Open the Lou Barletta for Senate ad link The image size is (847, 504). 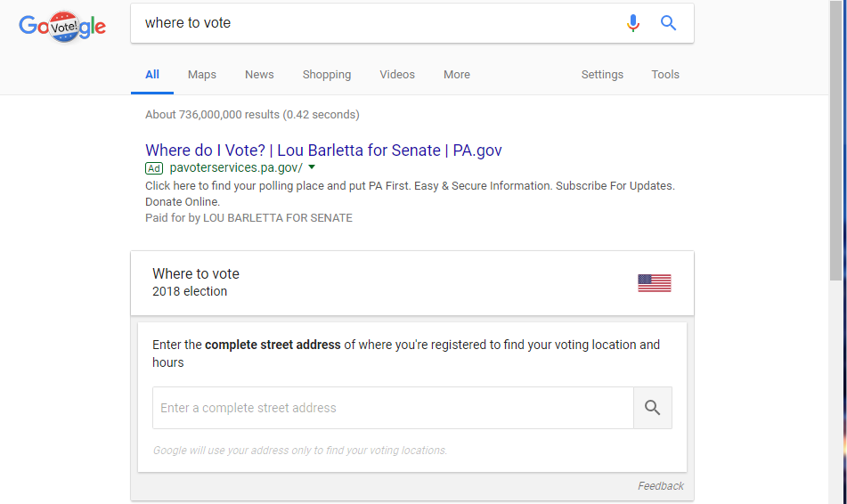click(323, 150)
